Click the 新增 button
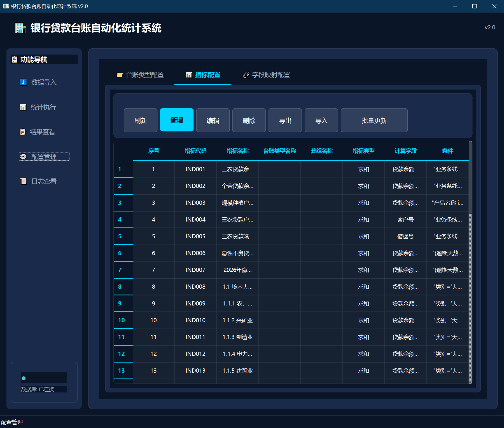Viewport: 504px width, 428px height. point(177,120)
